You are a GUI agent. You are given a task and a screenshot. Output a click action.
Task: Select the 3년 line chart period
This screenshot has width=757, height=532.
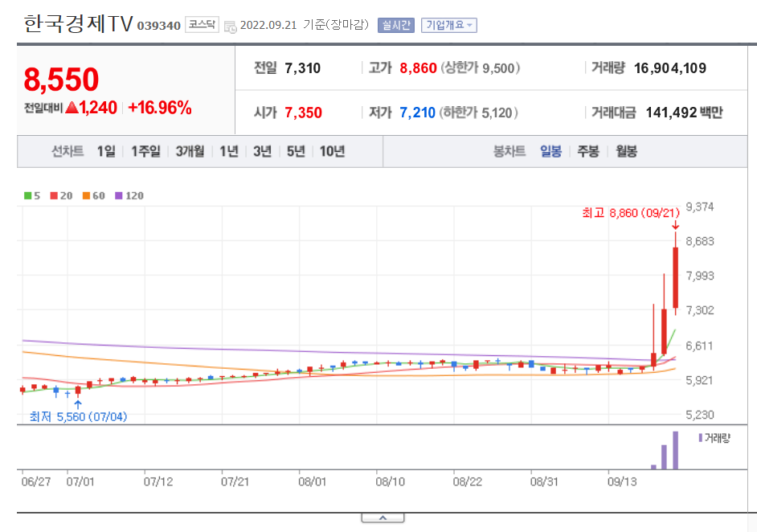click(263, 152)
